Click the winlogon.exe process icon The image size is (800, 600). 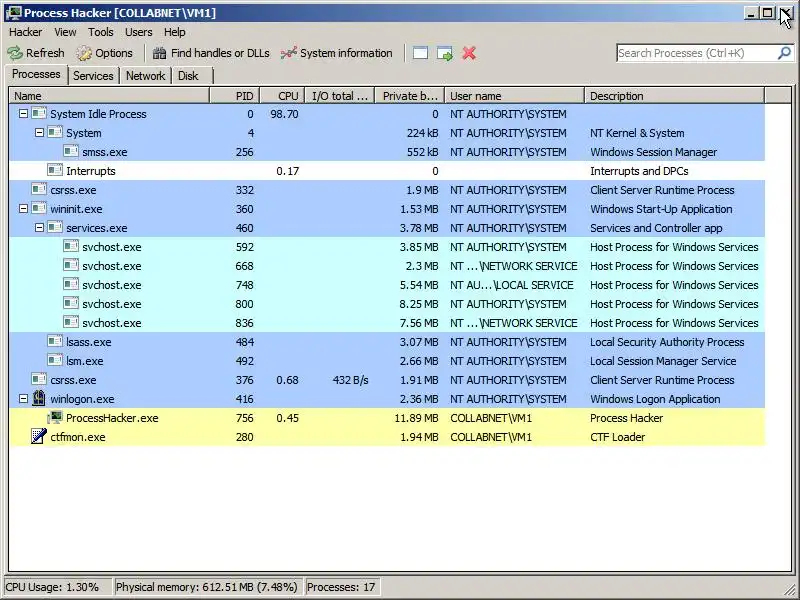pos(39,398)
